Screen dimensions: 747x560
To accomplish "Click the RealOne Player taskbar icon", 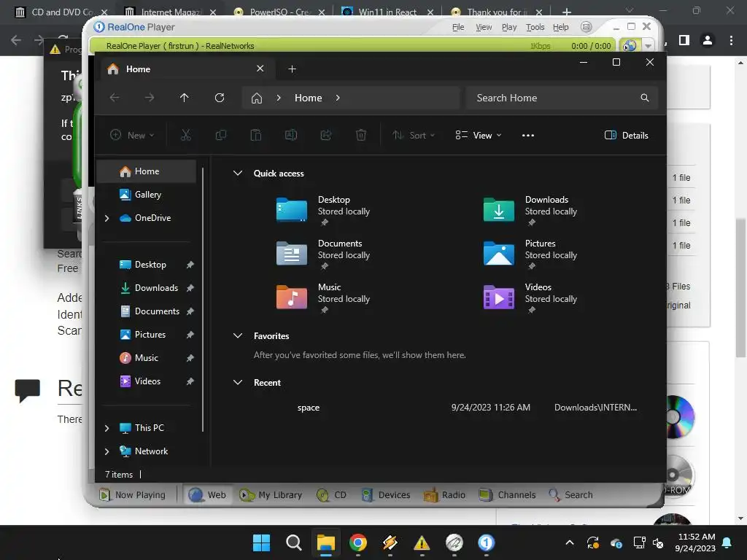I will pyautogui.click(x=486, y=542).
